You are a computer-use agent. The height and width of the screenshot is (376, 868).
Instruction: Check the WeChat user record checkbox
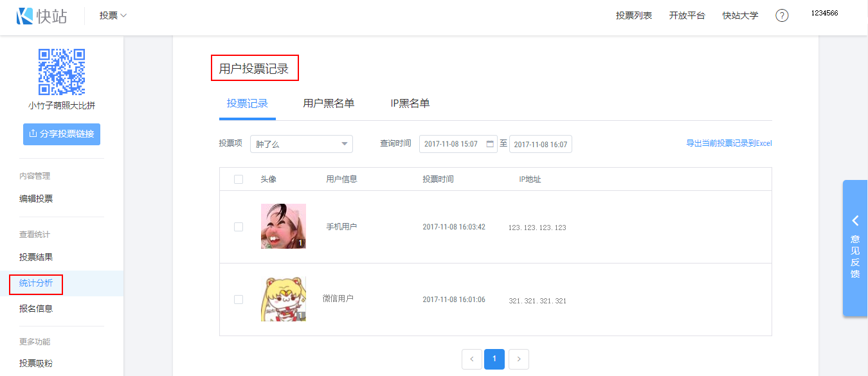coord(239,300)
